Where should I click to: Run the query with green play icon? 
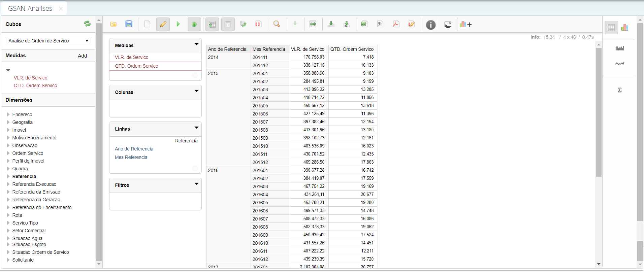[178, 24]
